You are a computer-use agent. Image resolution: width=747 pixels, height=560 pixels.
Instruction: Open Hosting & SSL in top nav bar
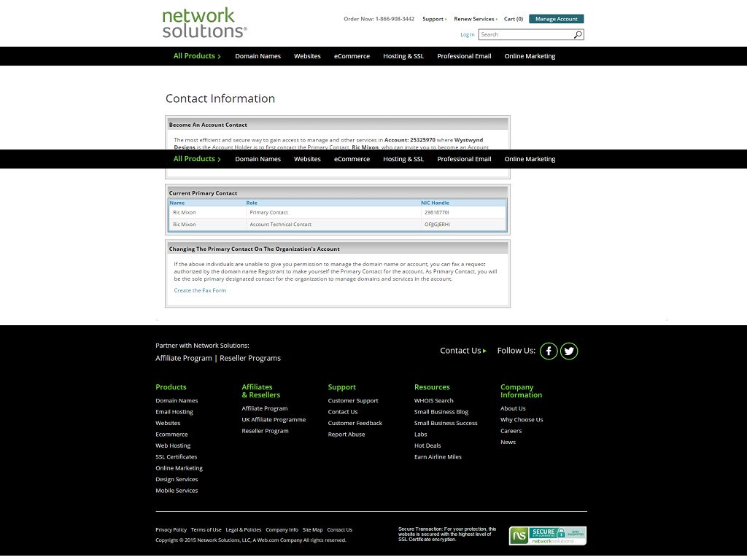pos(403,56)
